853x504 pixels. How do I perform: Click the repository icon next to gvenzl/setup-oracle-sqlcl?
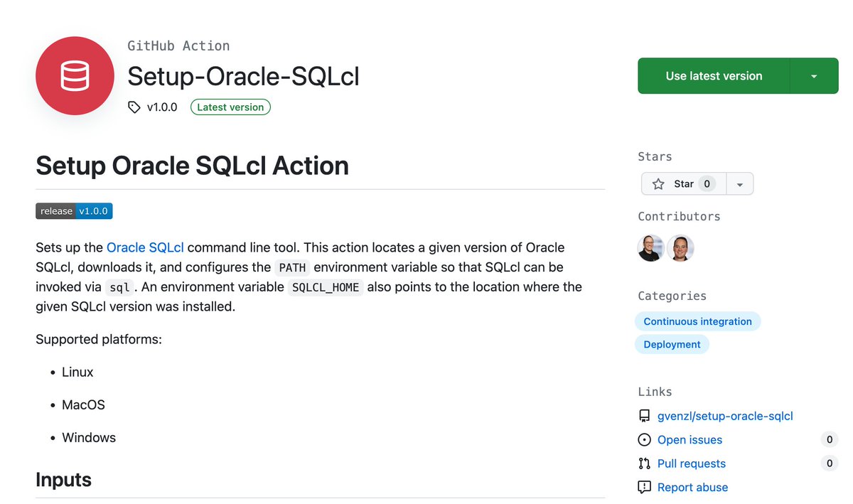[644, 416]
